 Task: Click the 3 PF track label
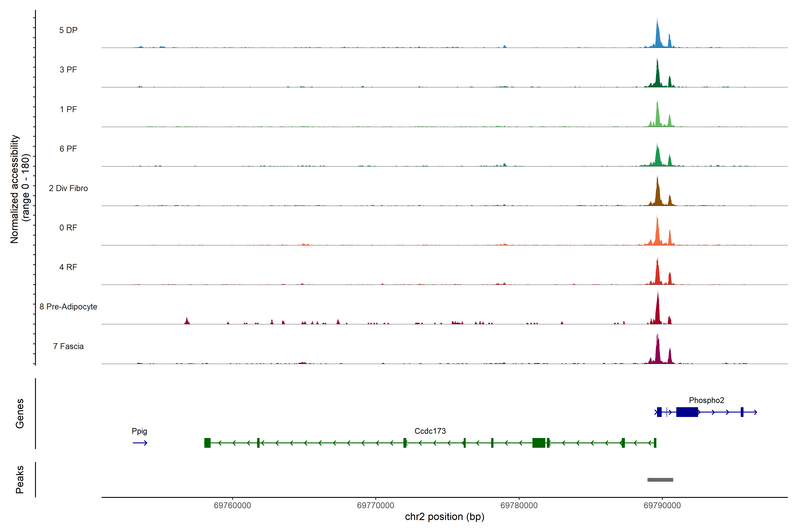(68, 70)
